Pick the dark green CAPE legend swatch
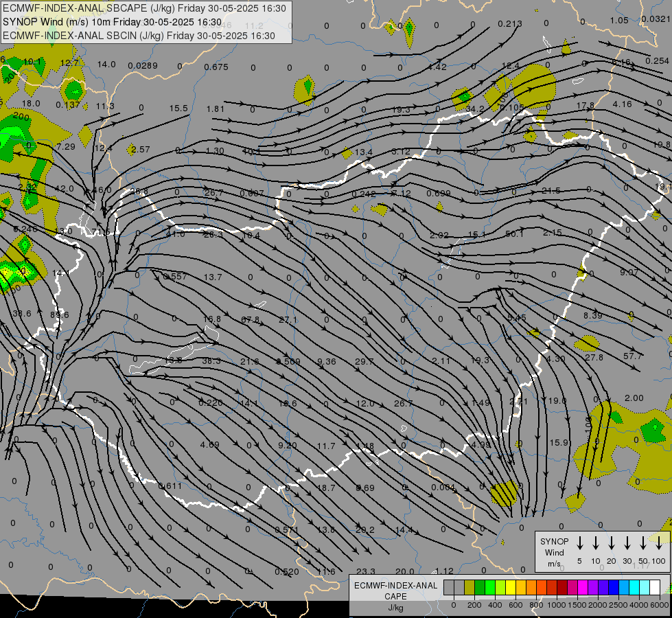Screen dimensions: 672x618 point(480,588)
